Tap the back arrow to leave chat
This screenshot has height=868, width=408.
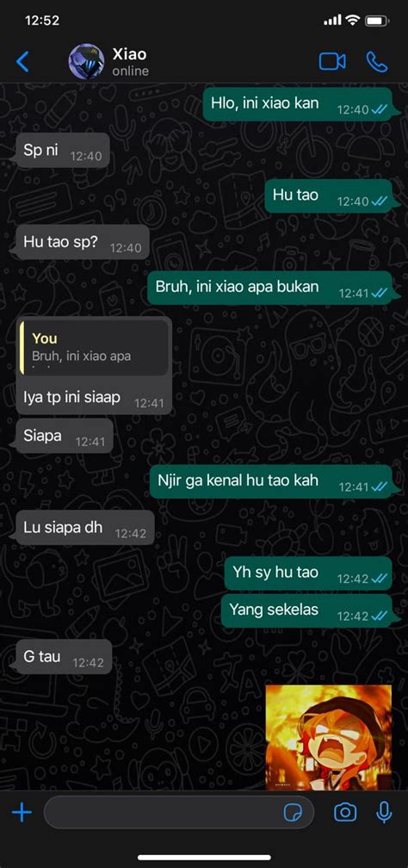22,61
